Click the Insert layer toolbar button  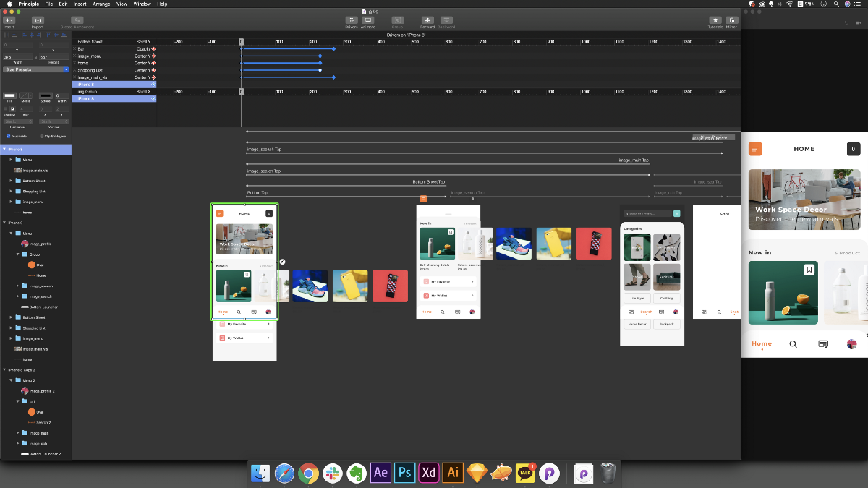[x=9, y=20]
